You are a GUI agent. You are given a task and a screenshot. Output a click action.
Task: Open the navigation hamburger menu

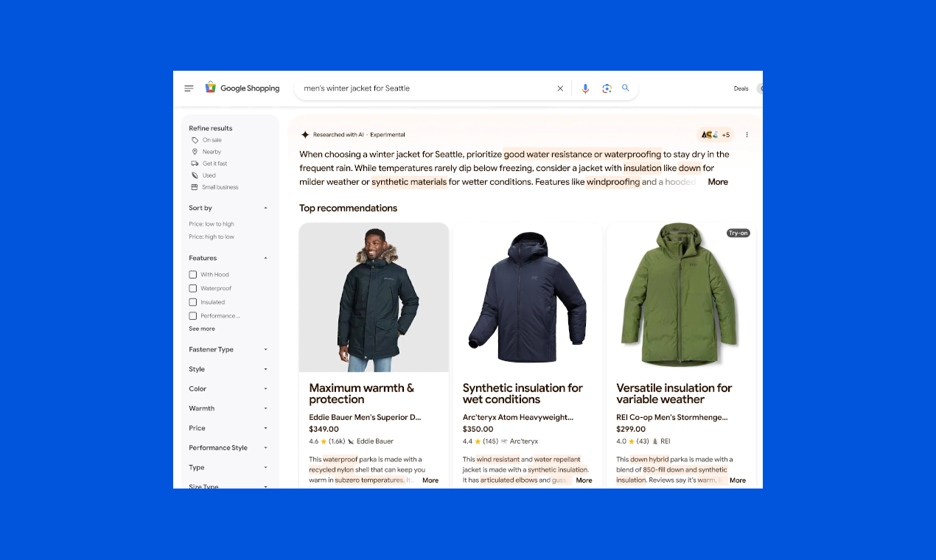(x=189, y=88)
